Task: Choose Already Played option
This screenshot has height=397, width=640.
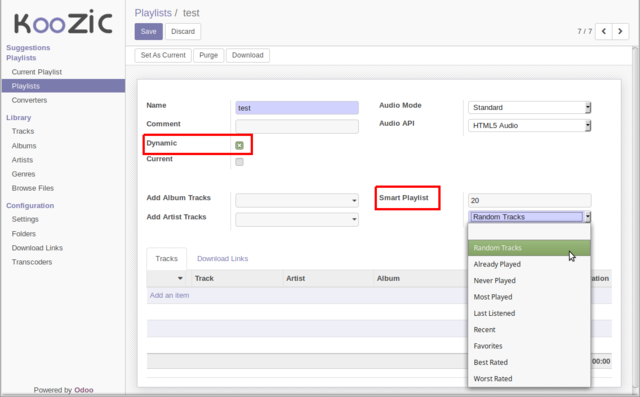Action: tap(529, 264)
